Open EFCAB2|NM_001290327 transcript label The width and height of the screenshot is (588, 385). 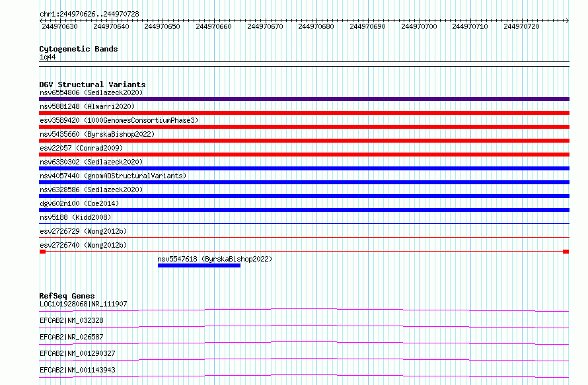pyautogui.click(x=77, y=353)
